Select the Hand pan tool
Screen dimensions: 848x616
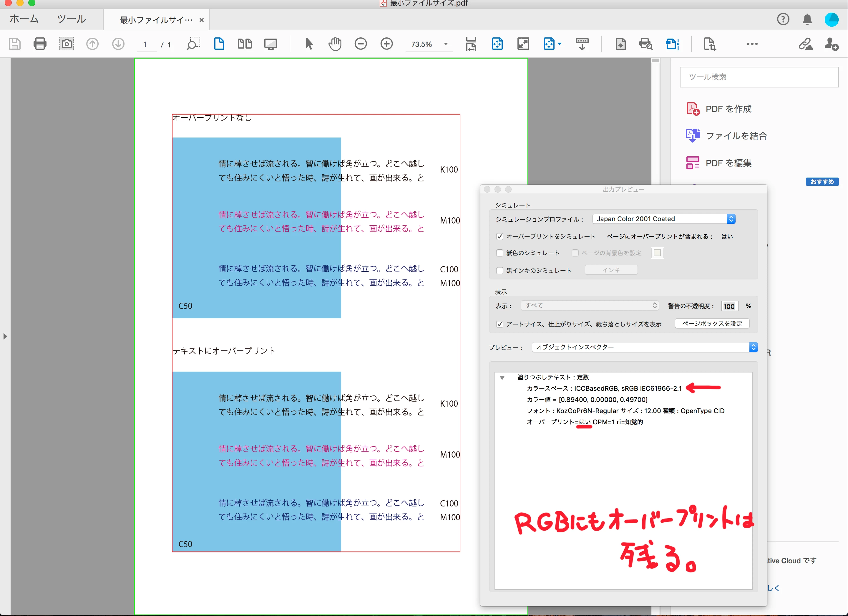point(335,44)
